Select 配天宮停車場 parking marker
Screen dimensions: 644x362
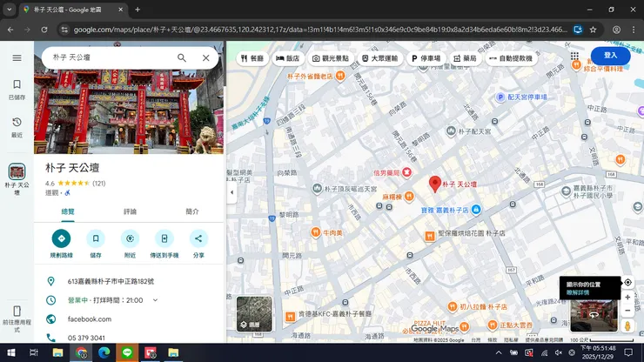(500, 97)
